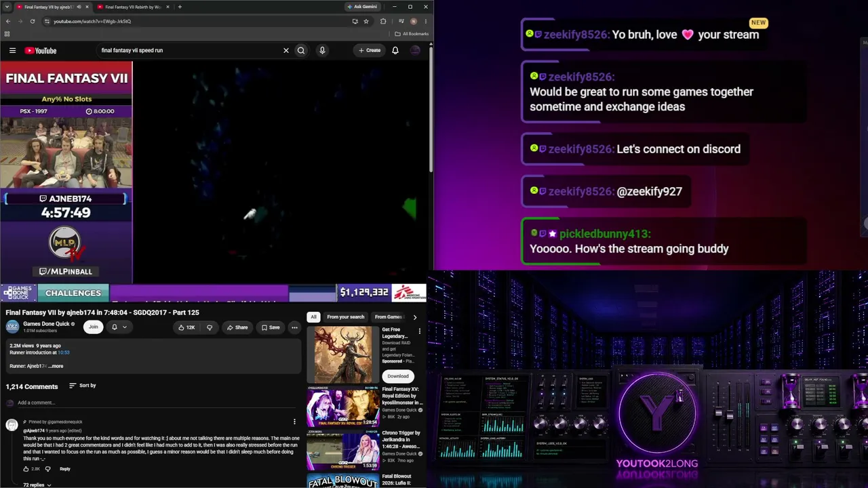Reload the YouTube page

(x=32, y=21)
